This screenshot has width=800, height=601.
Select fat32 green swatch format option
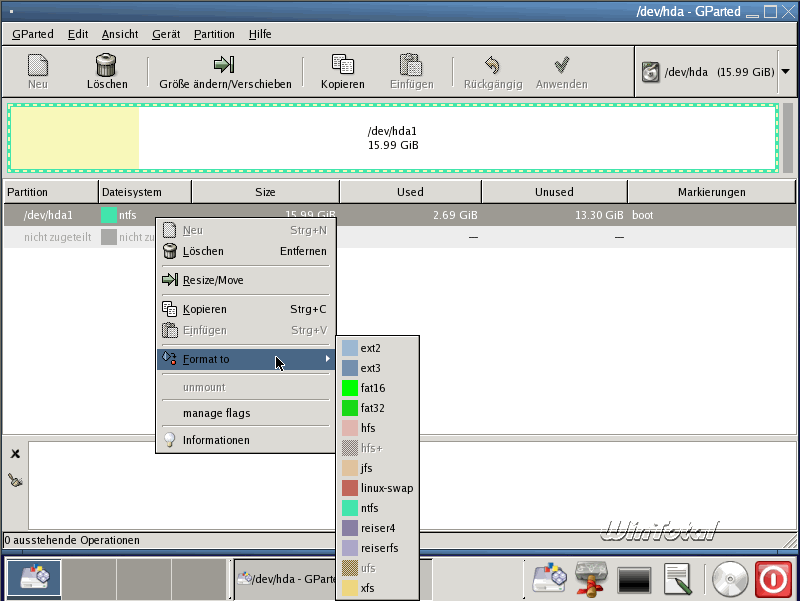tap(350, 408)
